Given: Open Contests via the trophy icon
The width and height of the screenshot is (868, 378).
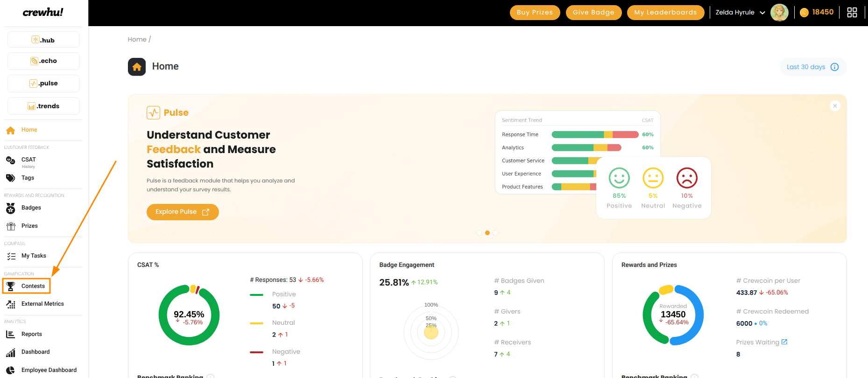Looking at the screenshot, I should coord(11,286).
